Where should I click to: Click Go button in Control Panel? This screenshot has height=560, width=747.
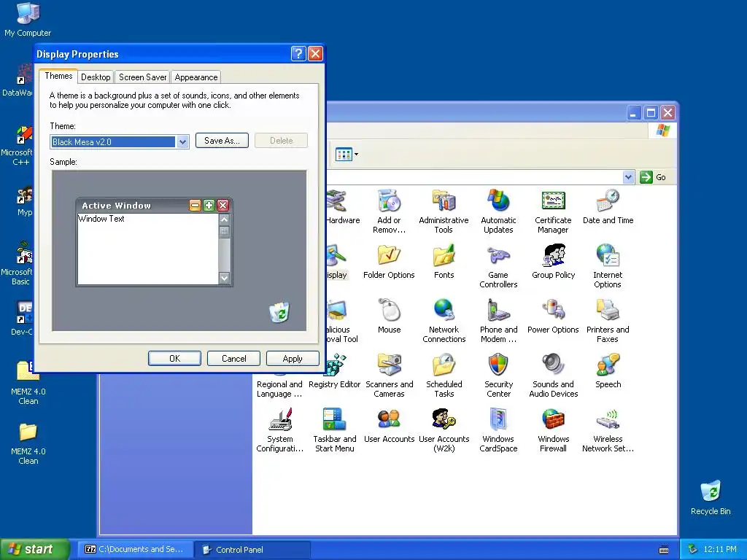(x=653, y=177)
